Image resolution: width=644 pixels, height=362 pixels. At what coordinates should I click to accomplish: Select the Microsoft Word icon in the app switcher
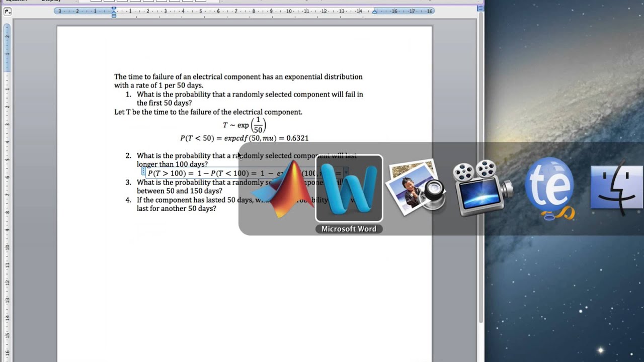[349, 189]
